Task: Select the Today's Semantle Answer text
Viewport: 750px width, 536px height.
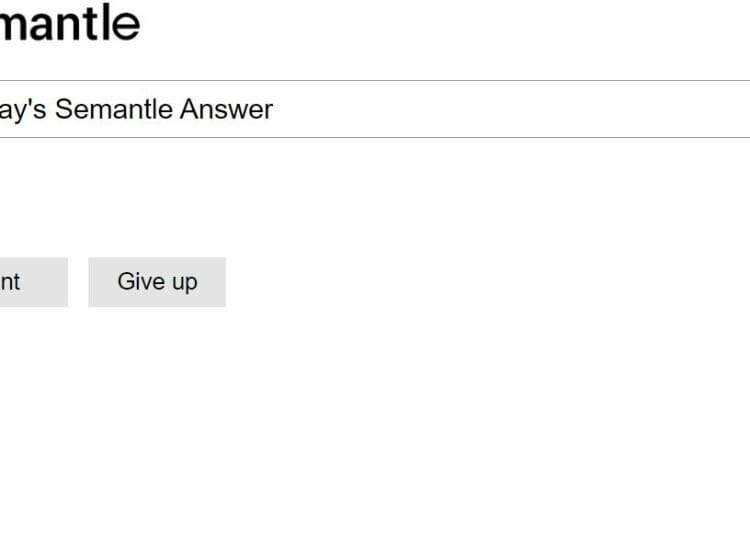Action: [136, 109]
